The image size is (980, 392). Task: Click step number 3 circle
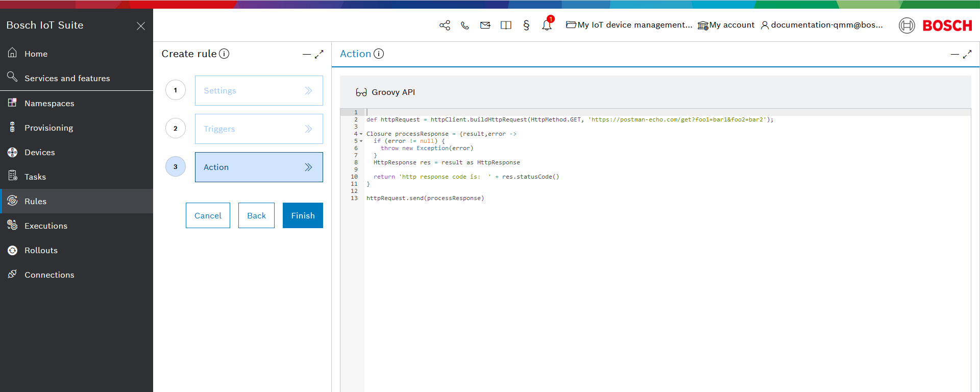pos(176,166)
